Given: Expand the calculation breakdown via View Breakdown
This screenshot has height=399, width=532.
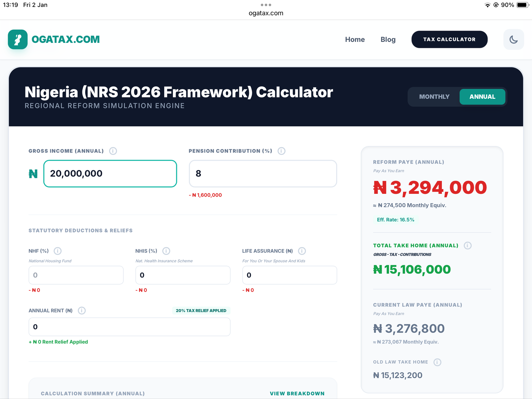Looking at the screenshot, I should (297, 393).
